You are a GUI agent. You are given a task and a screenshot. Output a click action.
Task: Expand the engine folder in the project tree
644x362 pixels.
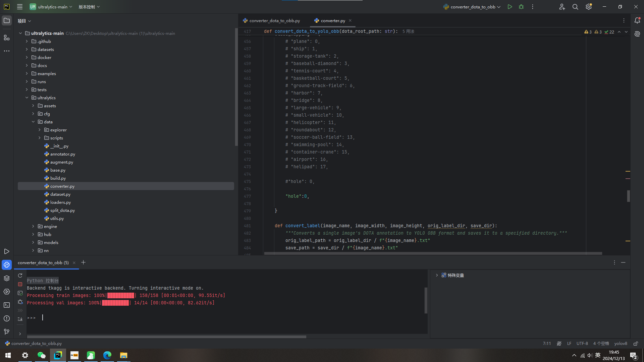pos(33,227)
